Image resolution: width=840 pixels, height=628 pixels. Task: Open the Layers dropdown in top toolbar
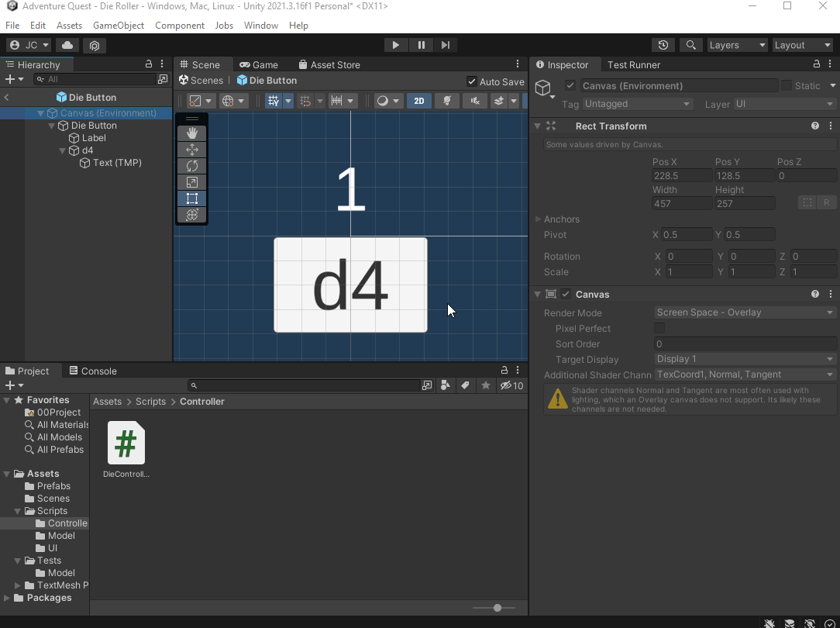pos(737,45)
